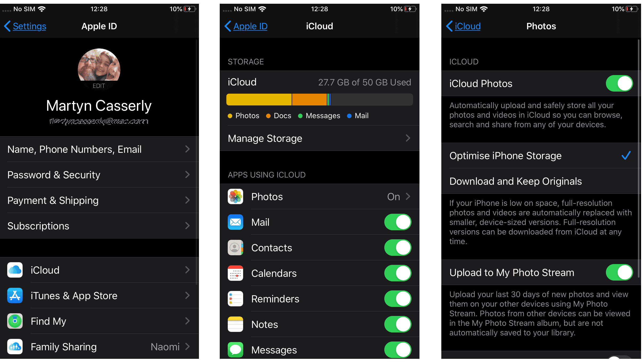Tap the Messages speech bubble icon
Image resolution: width=644 pixels, height=362 pixels.
coord(235,350)
